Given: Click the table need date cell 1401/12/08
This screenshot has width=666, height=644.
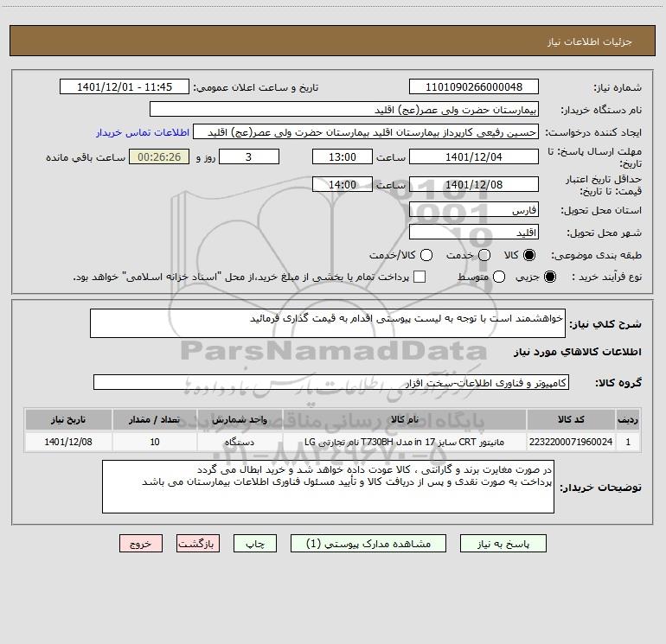Looking at the screenshot, I should coord(68,442).
